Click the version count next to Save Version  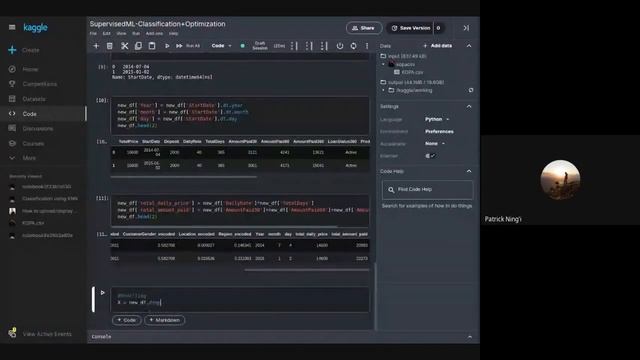click(438, 28)
